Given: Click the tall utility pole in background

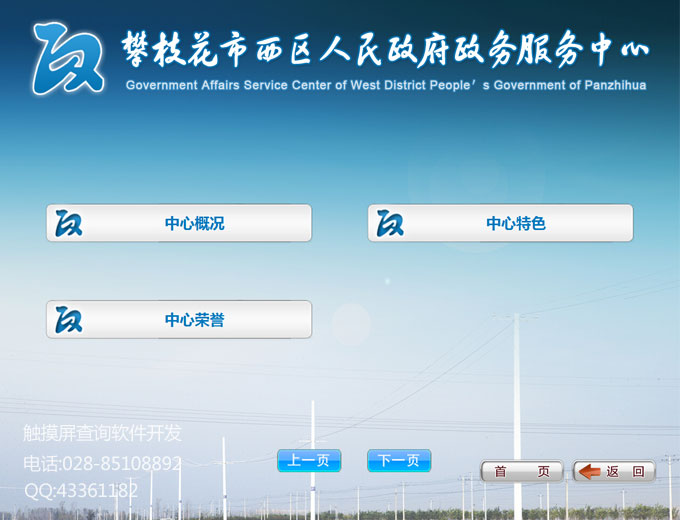Looking at the screenshot, I should (x=517, y=400).
